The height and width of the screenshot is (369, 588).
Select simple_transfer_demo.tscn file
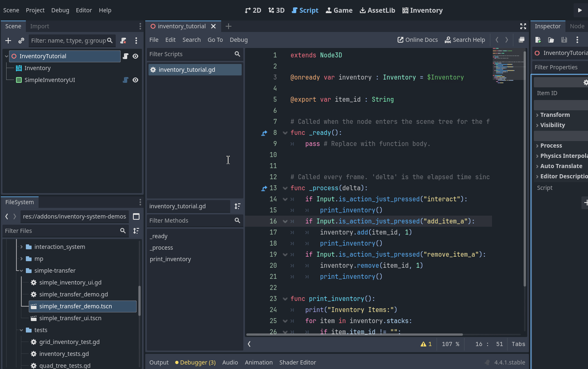tap(82, 306)
